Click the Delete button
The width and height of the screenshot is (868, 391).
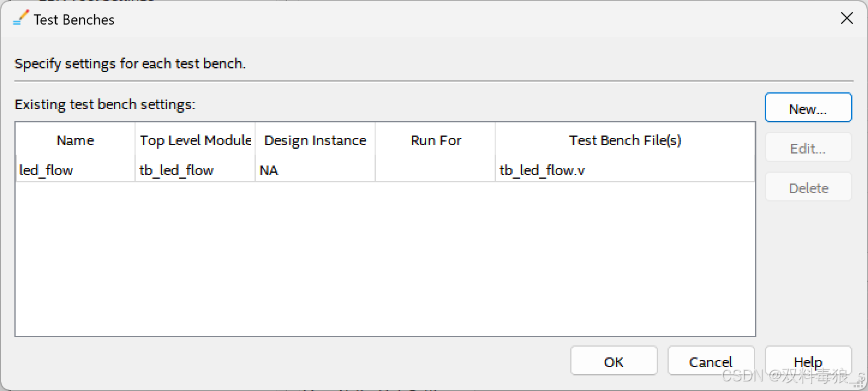[808, 188]
